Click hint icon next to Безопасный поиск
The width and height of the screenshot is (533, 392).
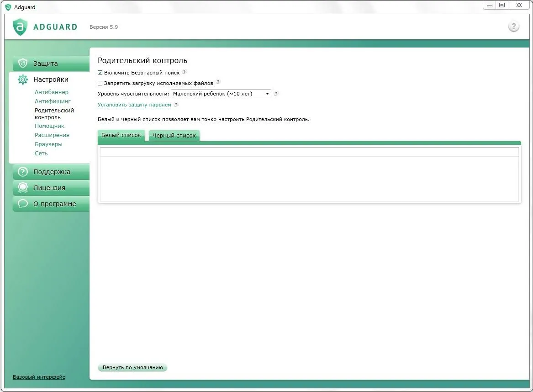(x=185, y=72)
